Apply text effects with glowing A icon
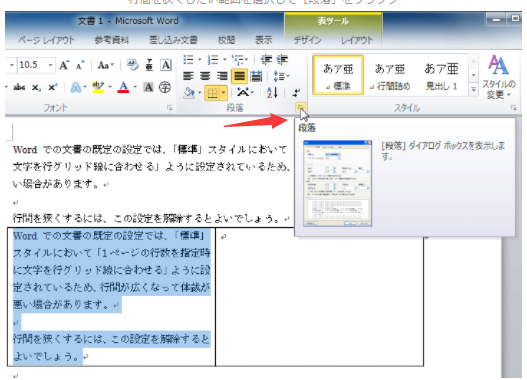 [76, 88]
